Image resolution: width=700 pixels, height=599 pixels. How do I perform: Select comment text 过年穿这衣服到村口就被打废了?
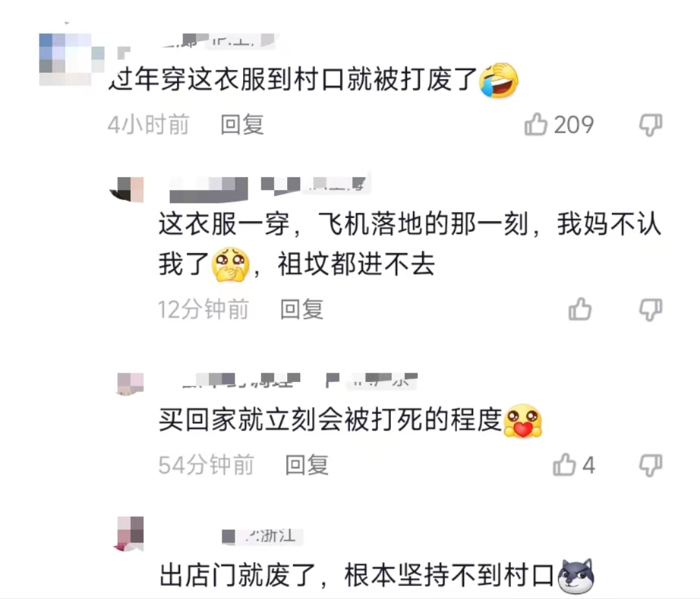pyautogui.click(x=294, y=80)
